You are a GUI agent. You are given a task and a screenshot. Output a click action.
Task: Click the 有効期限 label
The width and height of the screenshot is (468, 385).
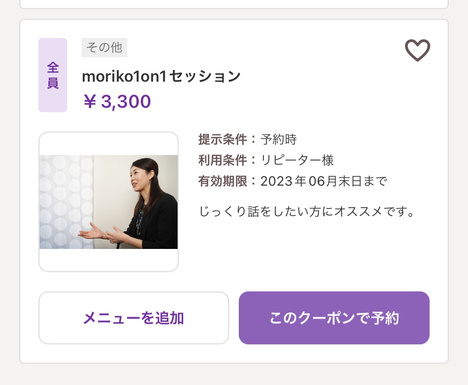(223, 181)
